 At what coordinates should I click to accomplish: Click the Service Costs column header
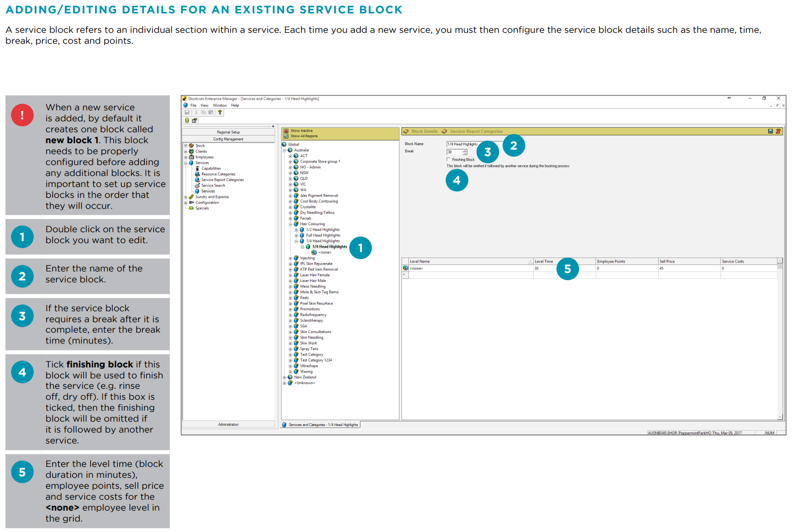(x=749, y=261)
